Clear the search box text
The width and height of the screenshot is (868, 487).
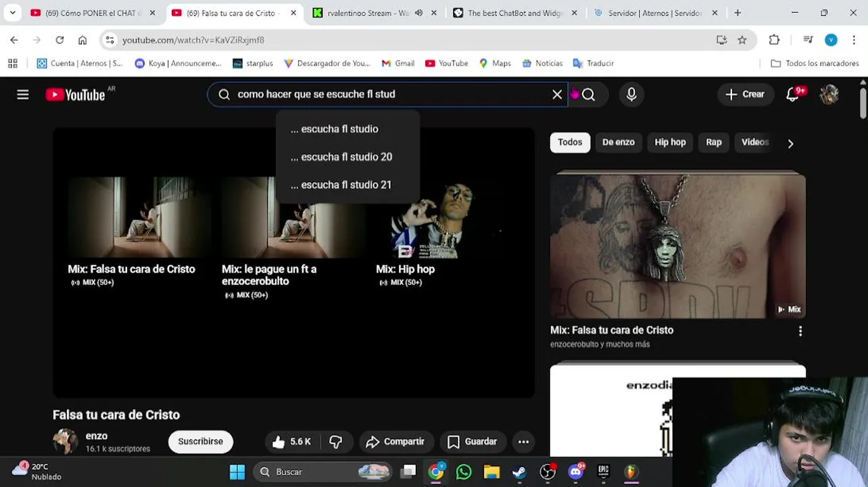coord(557,95)
